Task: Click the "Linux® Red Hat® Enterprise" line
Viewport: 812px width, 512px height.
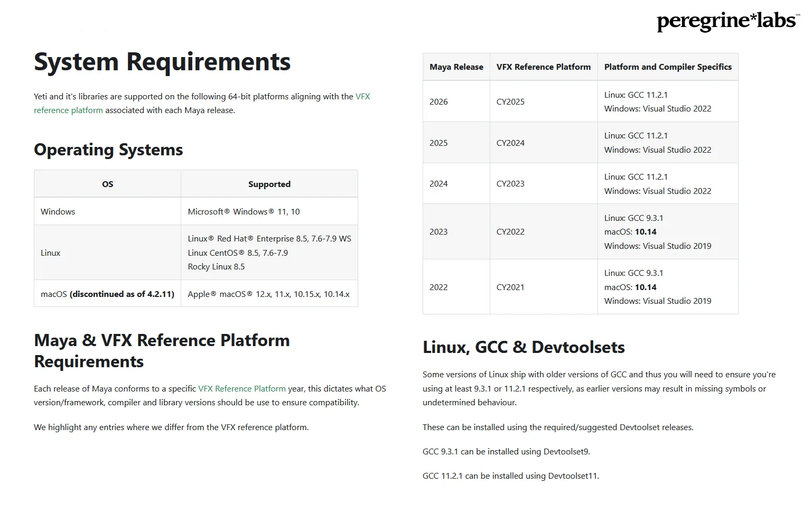Action: point(269,239)
